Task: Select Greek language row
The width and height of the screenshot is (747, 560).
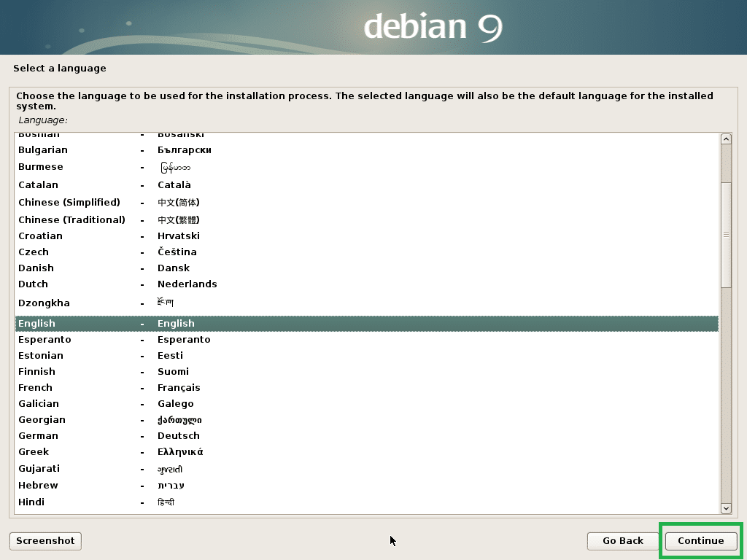Action: point(367,452)
